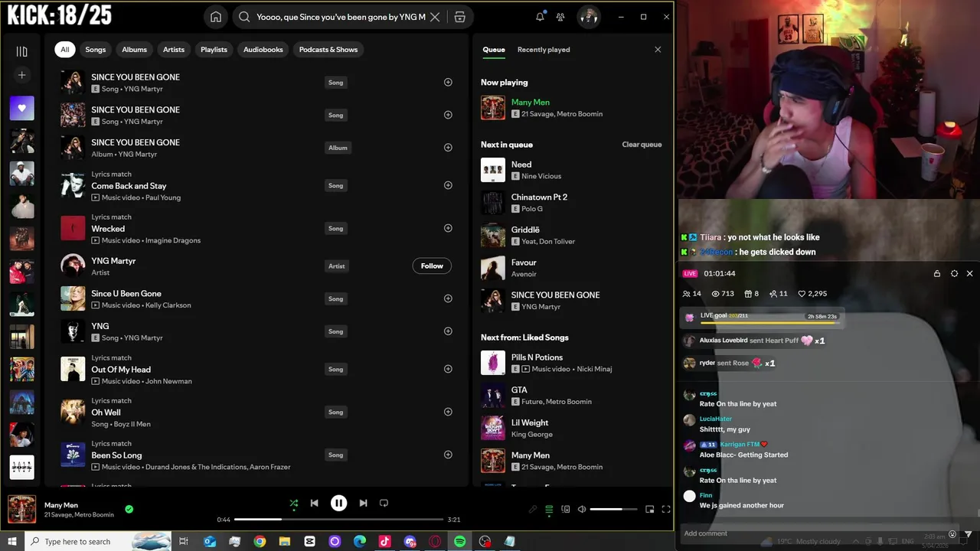Filter results by Artists

(x=174, y=50)
